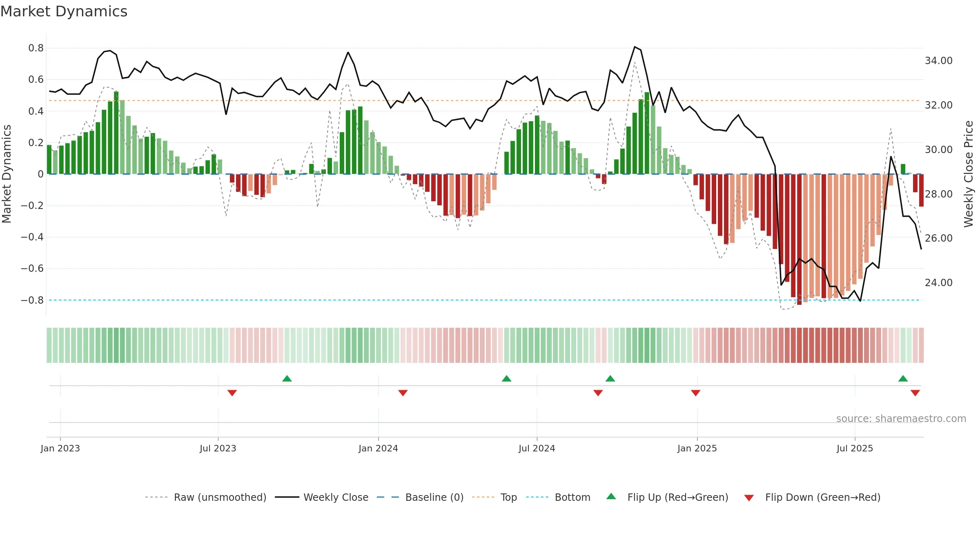Click the Jan 2025 x-axis label

[x=697, y=448]
